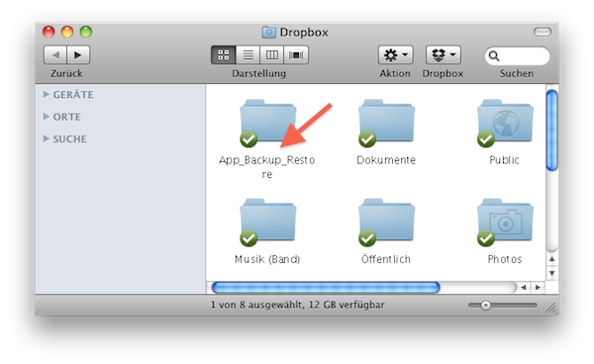The height and width of the screenshot is (364, 594).
Task: Zoom the window with green button
Action: [86, 32]
